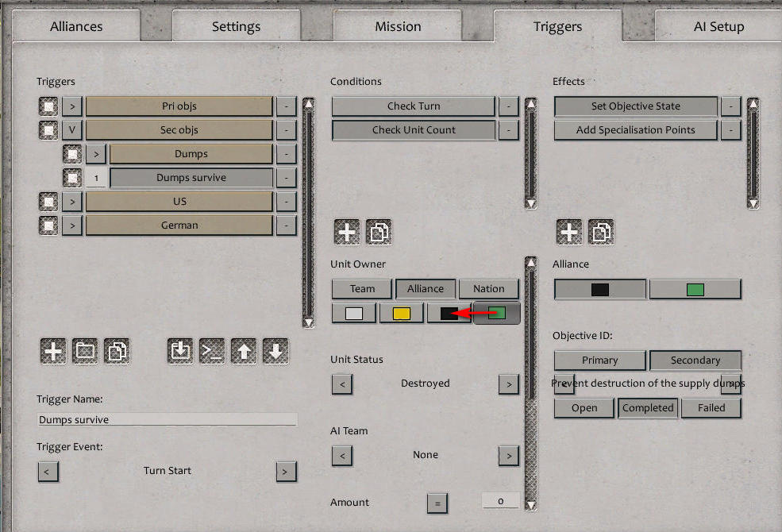Open the Triggers tab
Screen dimensions: 782x532
coord(557,26)
